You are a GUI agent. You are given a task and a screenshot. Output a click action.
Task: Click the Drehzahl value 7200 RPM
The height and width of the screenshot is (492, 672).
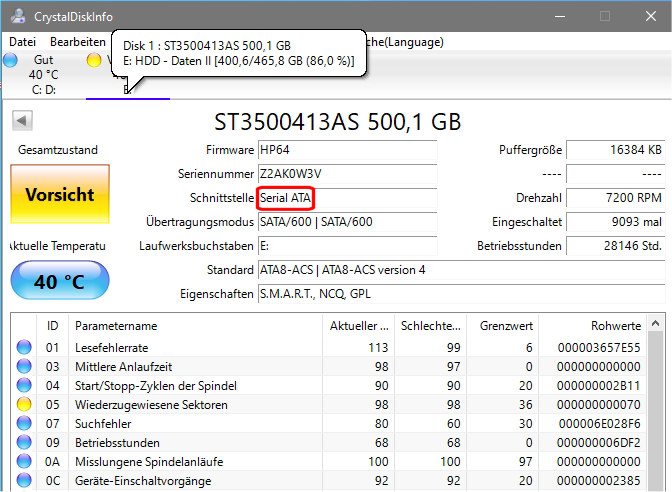click(616, 198)
